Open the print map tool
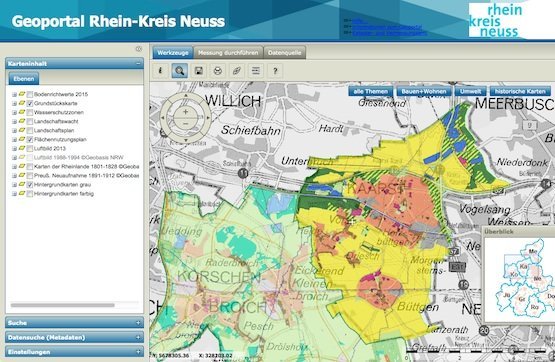 pos(218,71)
